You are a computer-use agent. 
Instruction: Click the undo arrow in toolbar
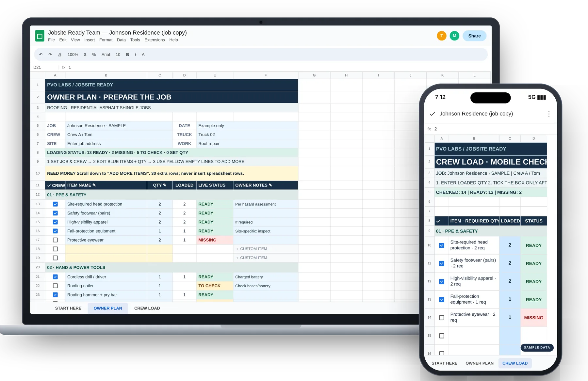(41, 55)
